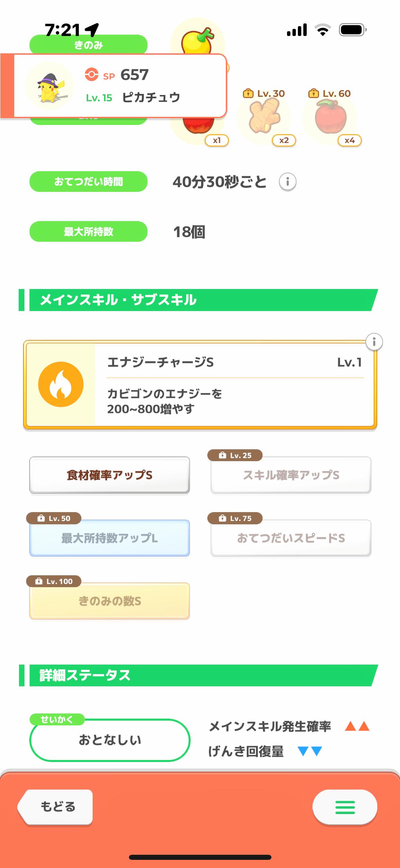Image resolution: width=400 pixels, height=868 pixels.
Task: Tap the info icon beside おてつだい時間
Action: tap(287, 182)
